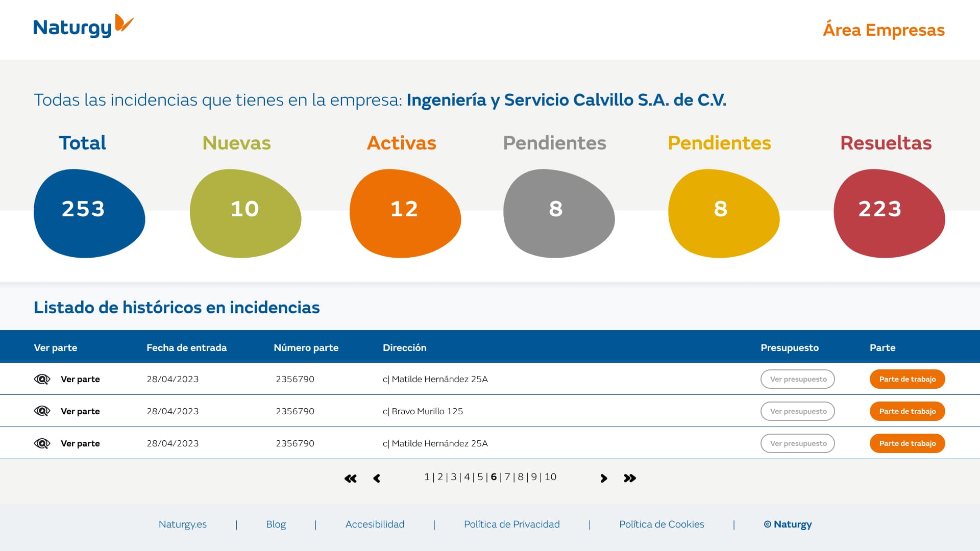Click address c| Bravo Murillo 125

(x=423, y=411)
